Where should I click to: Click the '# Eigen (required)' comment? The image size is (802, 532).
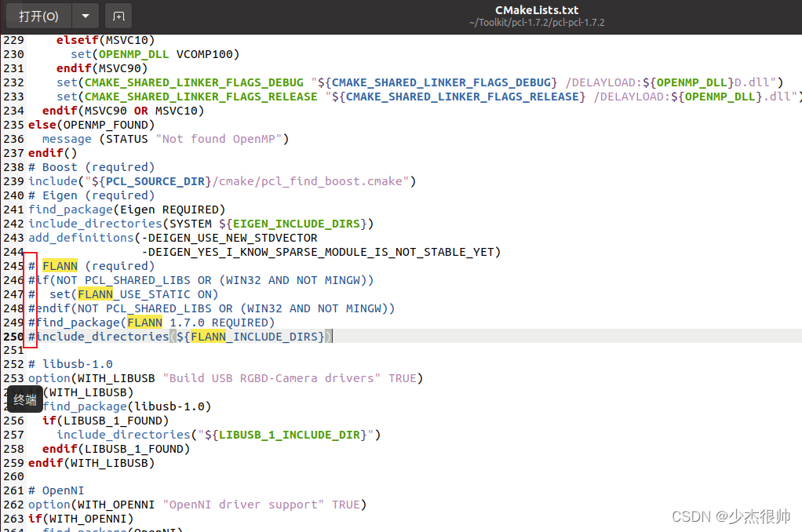[91, 195]
